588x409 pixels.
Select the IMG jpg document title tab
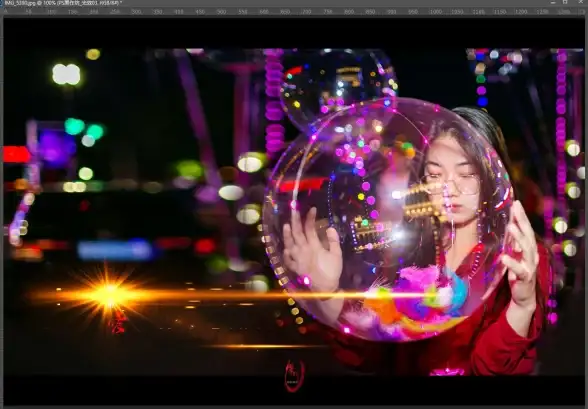pos(63,3)
